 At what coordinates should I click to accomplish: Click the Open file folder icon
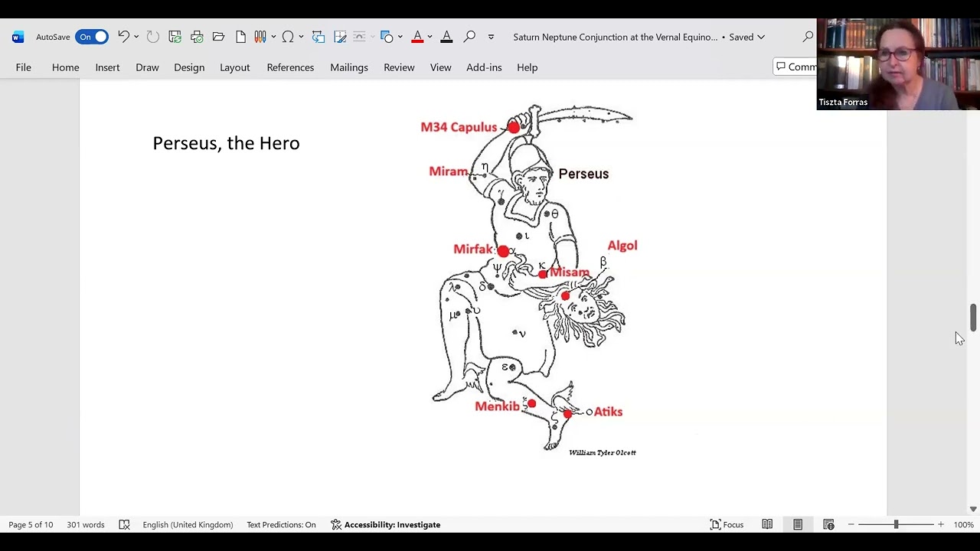click(x=218, y=37)
